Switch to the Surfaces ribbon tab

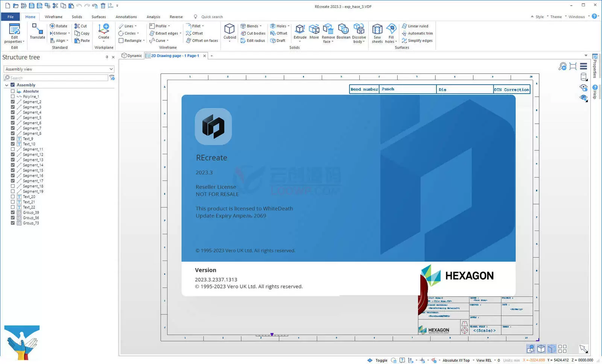(99, 17)
